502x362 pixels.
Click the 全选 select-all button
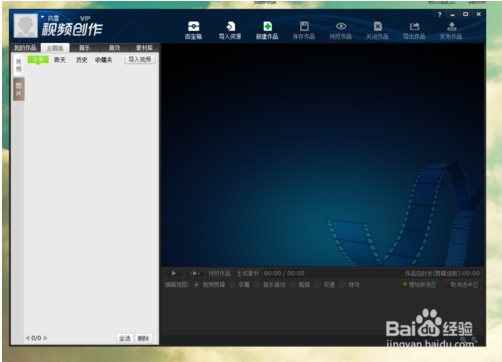coord(125,338)
